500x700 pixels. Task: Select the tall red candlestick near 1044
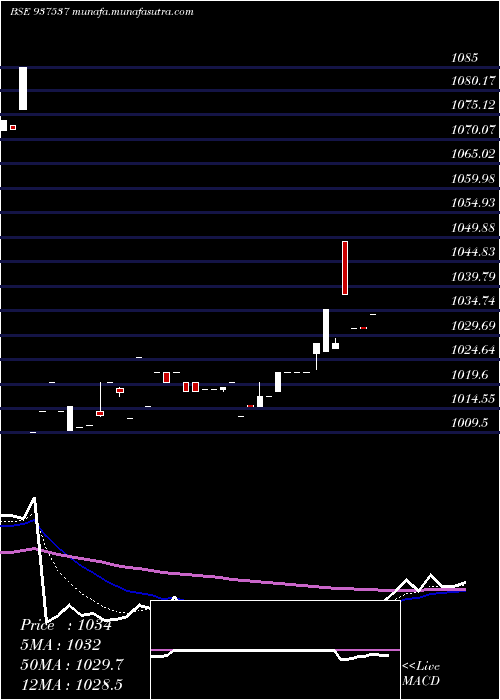(345, 268)
